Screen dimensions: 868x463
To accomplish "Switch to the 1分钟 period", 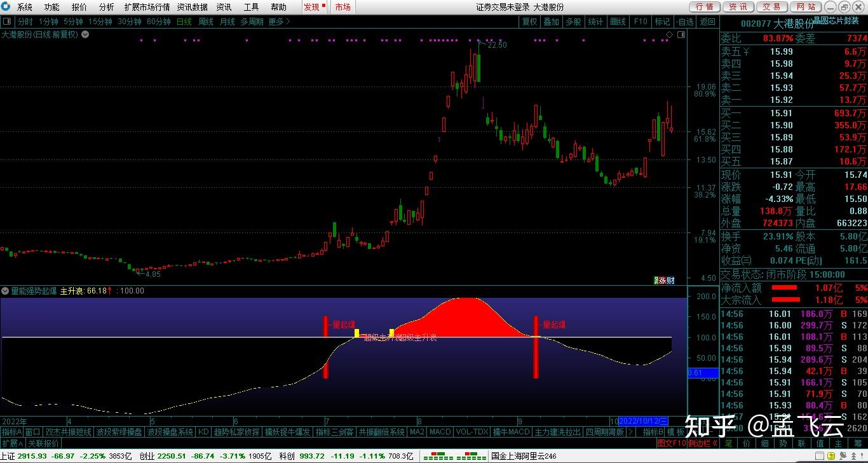I will pyautogui.click(x=48, y=22).
